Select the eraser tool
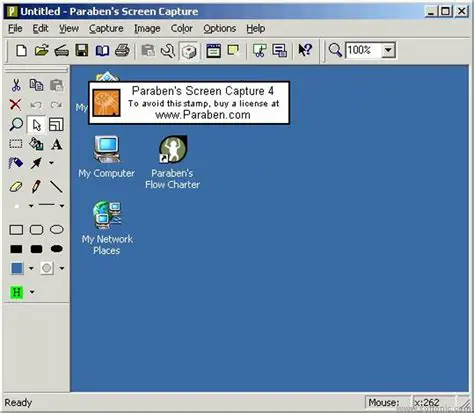The image size is (474, 413). (16, 187)
